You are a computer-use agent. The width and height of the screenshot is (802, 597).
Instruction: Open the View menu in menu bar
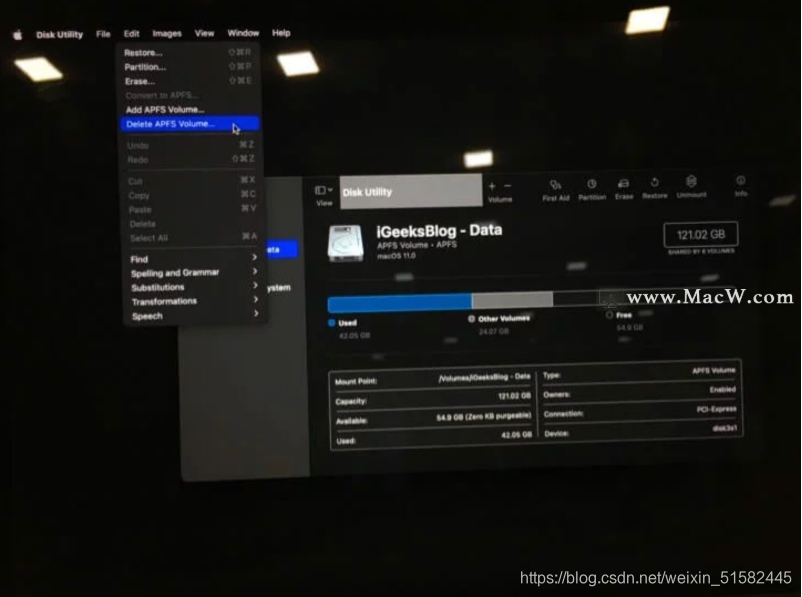coord(204,33)
